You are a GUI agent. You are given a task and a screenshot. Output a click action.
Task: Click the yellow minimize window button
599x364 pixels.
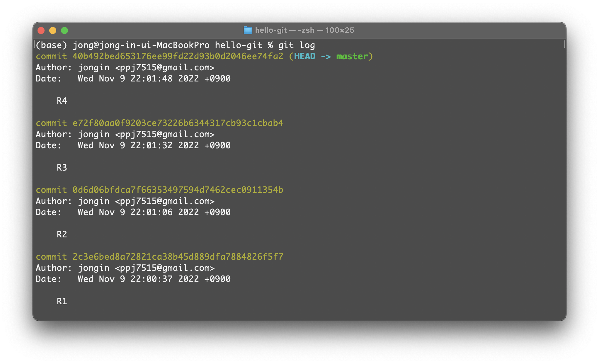[53, 30]
